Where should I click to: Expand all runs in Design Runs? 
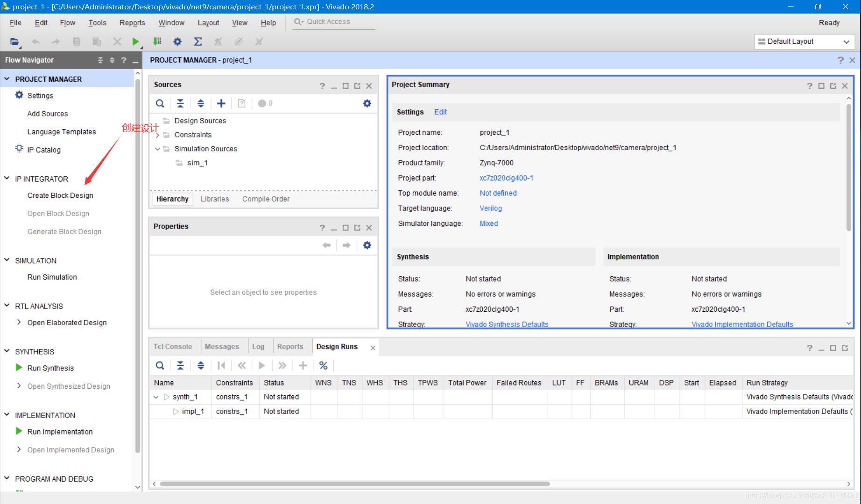coord(201,365)
